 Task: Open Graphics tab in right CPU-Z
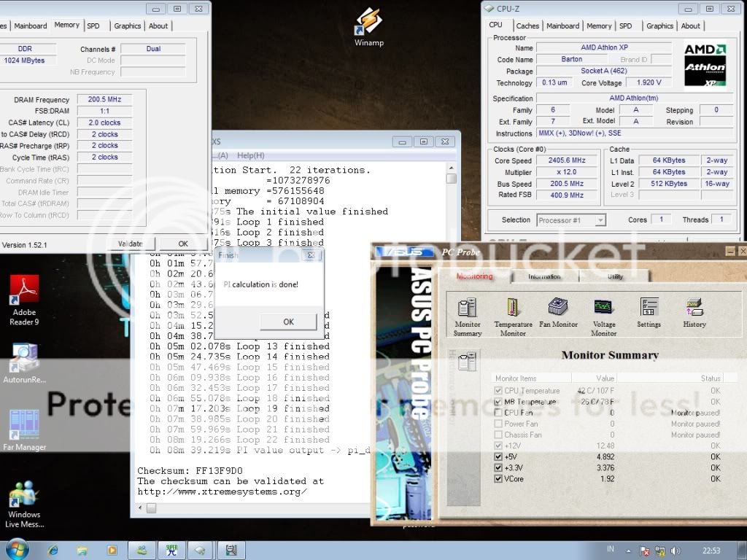click(x=659, y=26)
